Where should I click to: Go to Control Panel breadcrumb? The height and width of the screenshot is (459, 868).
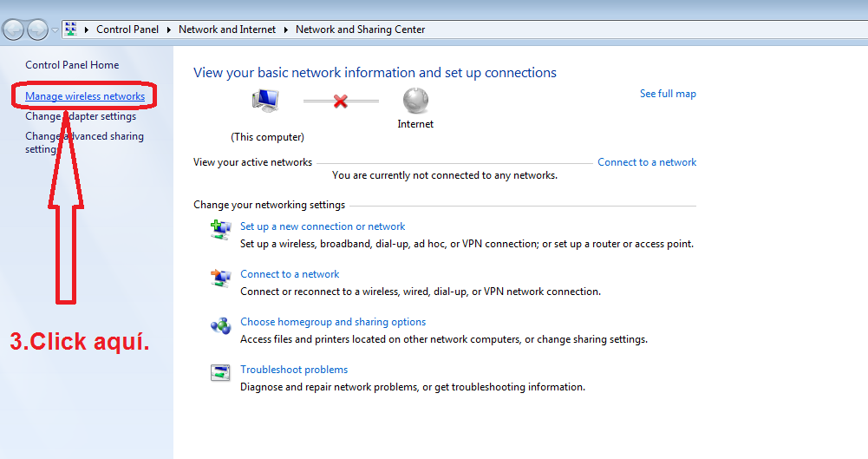pos(127,30)
